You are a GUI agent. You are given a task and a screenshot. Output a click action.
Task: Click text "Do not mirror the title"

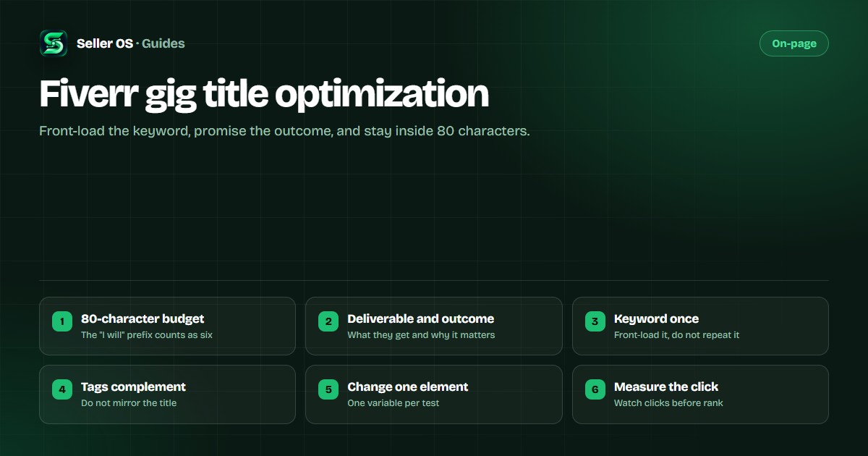coord(129,403)
